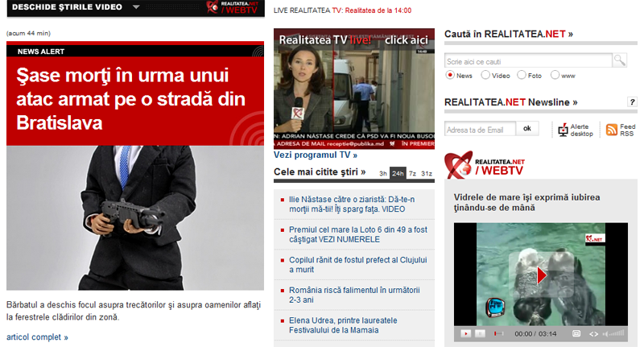Click the Newsline question mark help icon
644x347 pixels.
(x=632, y=101)
